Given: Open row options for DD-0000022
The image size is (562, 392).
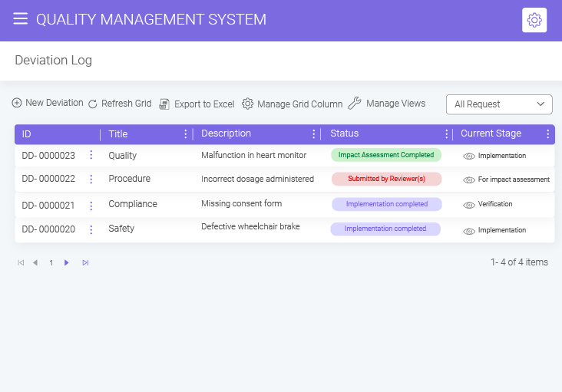Looking at the screenshot, I should click(x=91, y=179).
